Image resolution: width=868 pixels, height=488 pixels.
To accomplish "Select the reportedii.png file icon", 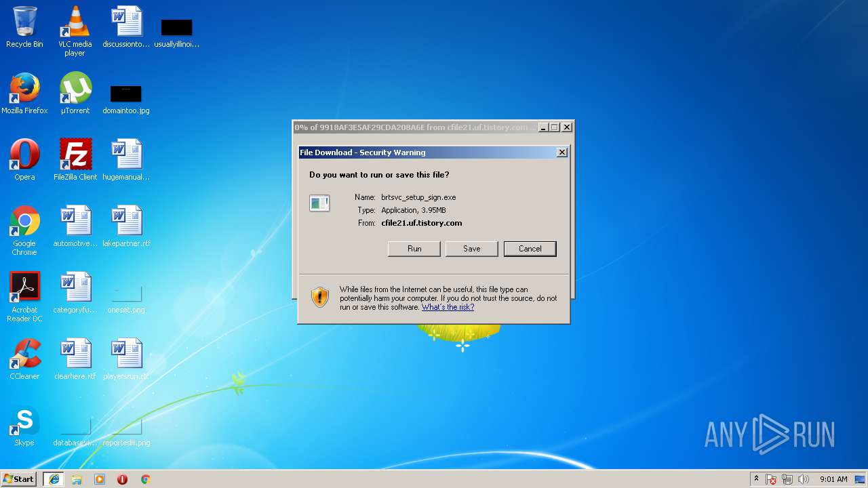I will [x=126, y=432].
